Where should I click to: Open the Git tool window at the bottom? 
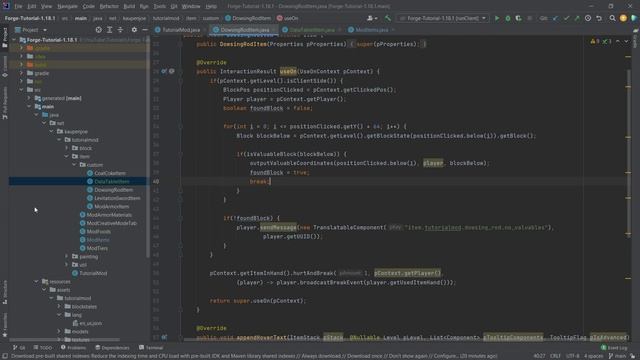19,348
